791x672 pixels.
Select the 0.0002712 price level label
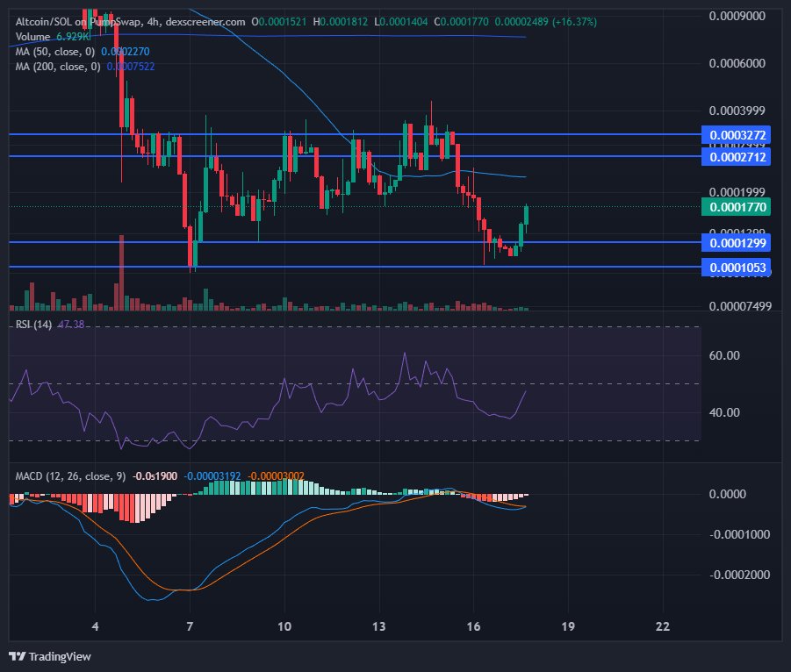tap(736, 157)
